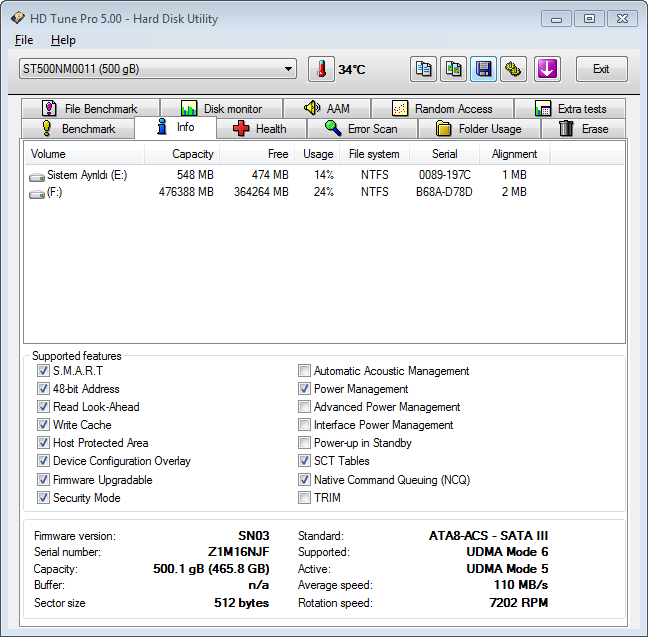The height and width of the screenshot is (637, 648).
Task: Click the purple down-arrow icon
Action: 547,69
